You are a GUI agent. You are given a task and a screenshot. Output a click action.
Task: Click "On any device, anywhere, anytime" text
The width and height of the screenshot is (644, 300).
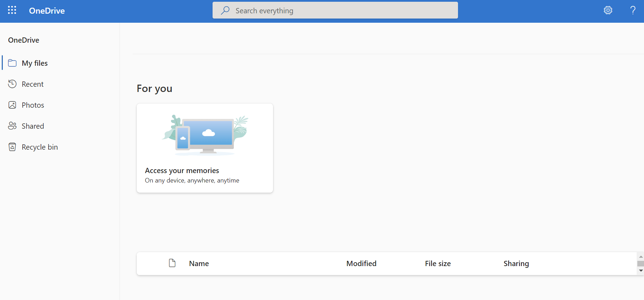(x=192, y=180)
